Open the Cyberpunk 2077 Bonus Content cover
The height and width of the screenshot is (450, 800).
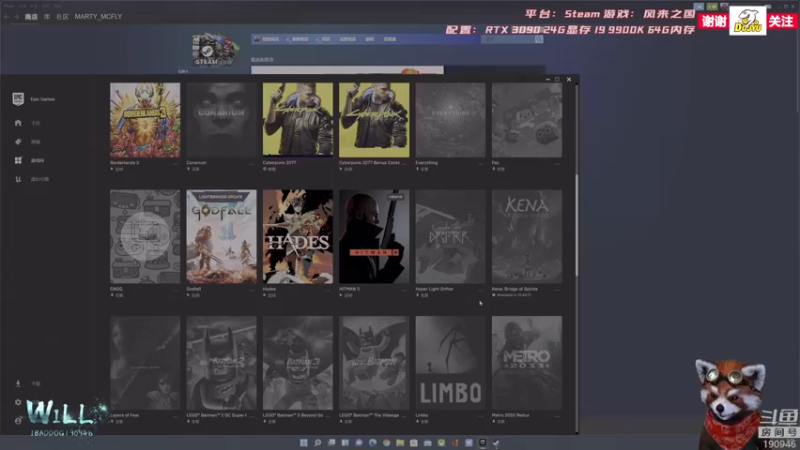tap(374, 120)
